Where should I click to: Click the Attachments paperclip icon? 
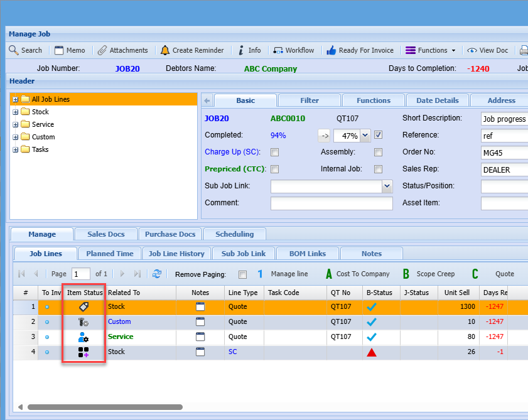pos(102,50)
